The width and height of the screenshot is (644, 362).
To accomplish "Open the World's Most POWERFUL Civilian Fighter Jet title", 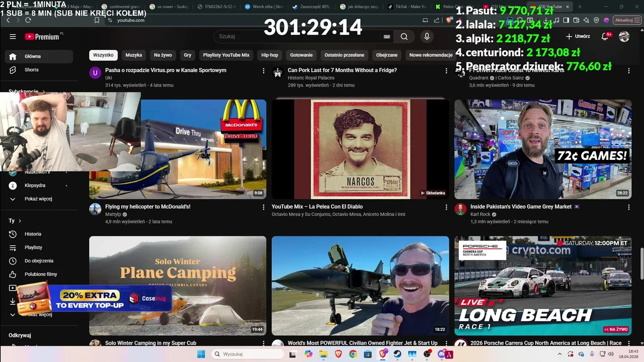I will point(363,343).
